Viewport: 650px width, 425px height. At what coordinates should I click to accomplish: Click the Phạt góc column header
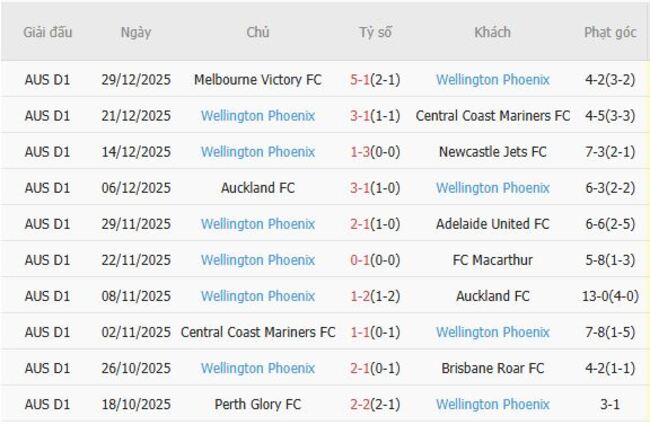[610, 32]
